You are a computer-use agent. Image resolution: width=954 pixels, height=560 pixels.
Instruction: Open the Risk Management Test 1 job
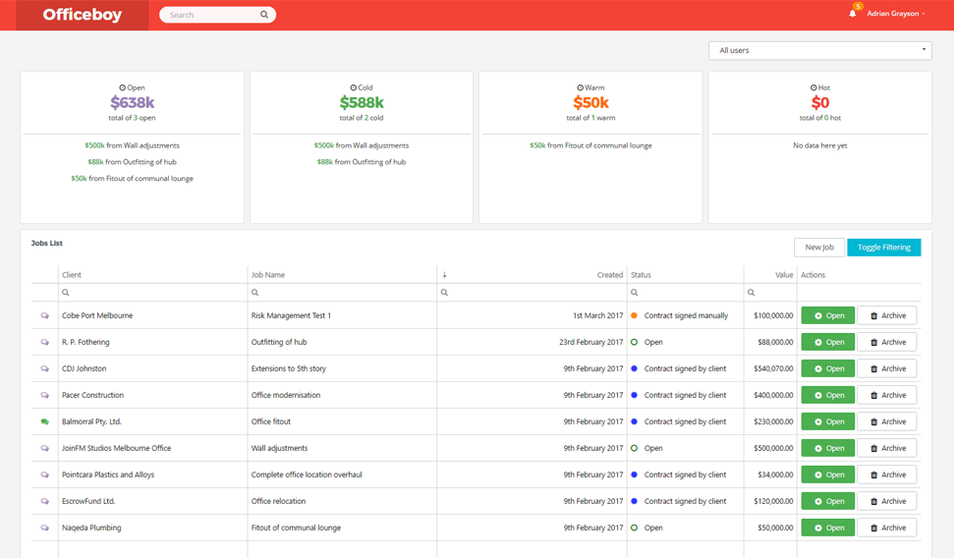tap(827, 316)
